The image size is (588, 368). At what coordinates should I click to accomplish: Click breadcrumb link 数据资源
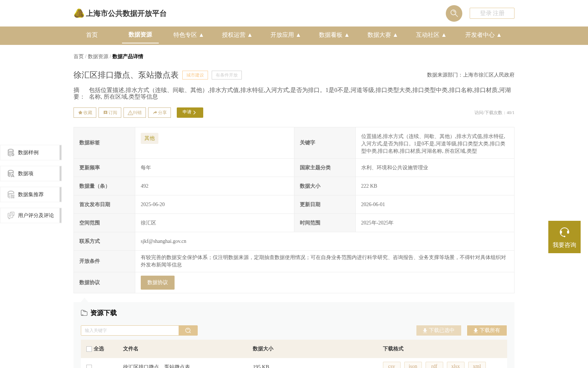click(98, 56)
